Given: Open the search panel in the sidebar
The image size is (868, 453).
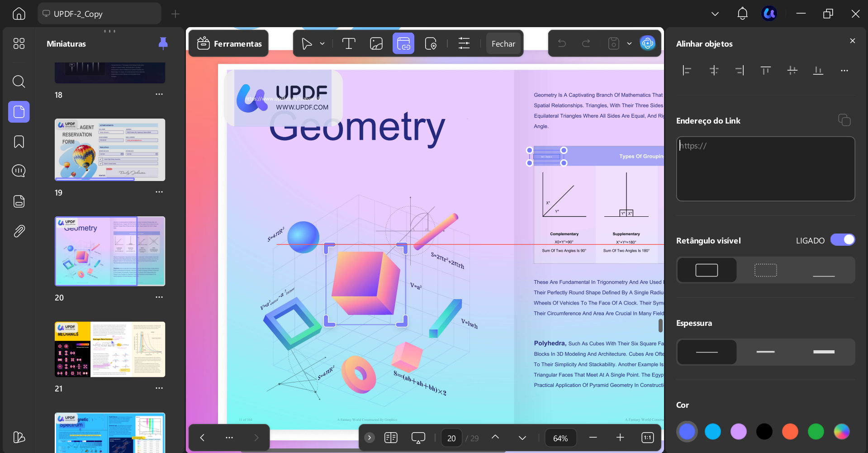Looking at the screenshot, I should pos(19,81).
